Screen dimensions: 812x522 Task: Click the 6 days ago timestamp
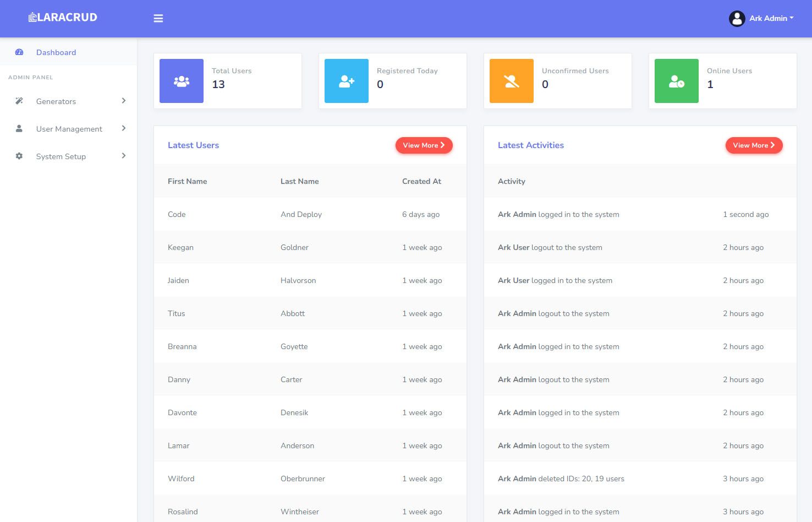[x=421, y=214]
